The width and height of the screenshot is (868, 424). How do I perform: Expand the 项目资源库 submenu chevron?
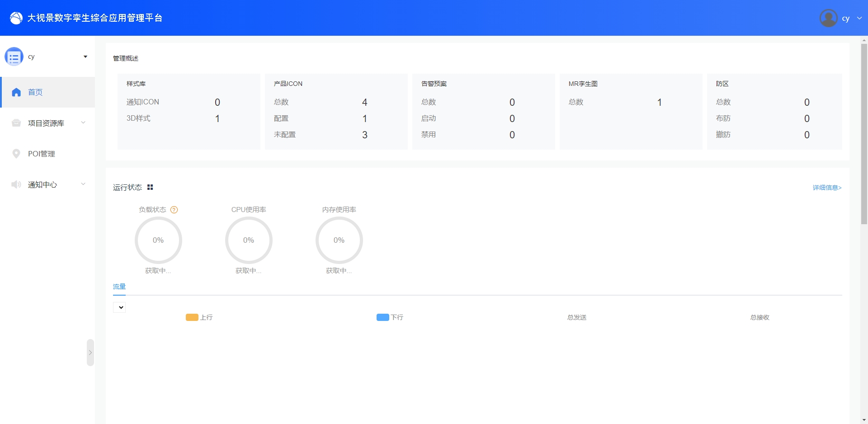[83, 122]
